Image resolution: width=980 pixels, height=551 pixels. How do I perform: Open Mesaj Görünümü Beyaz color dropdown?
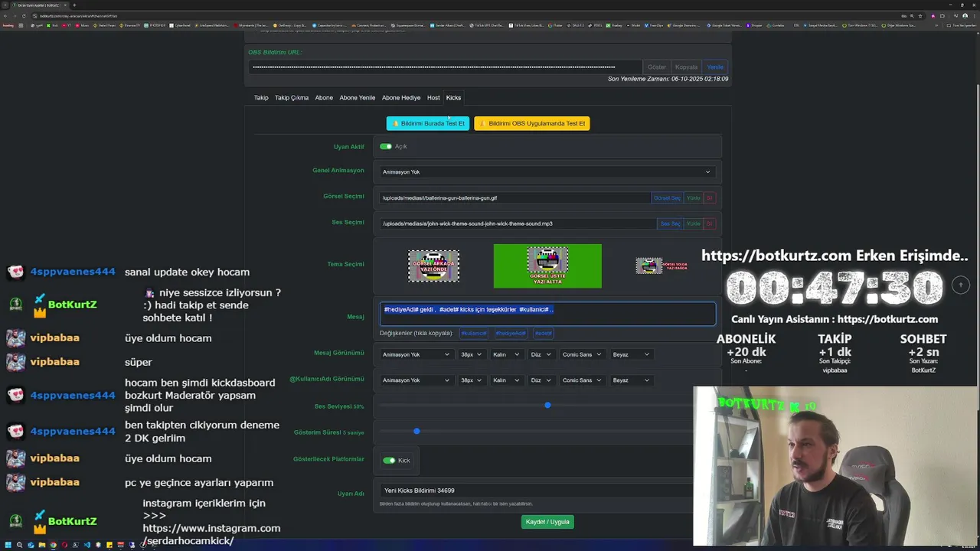632,354
